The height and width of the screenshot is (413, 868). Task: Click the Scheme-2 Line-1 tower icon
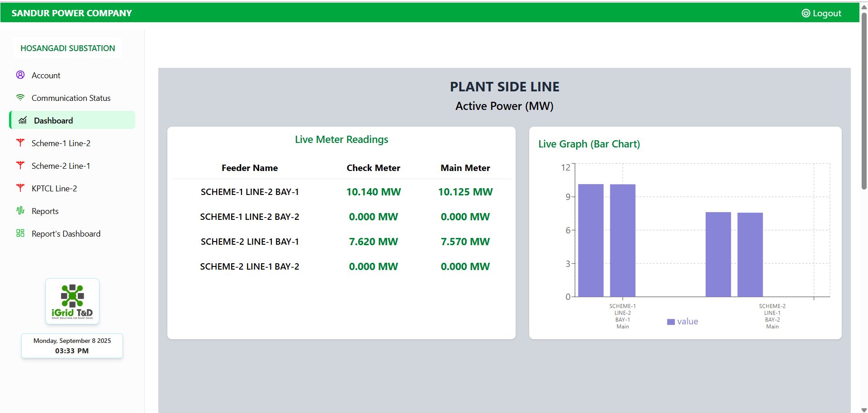pyautogui.click(x=20, y=166)
